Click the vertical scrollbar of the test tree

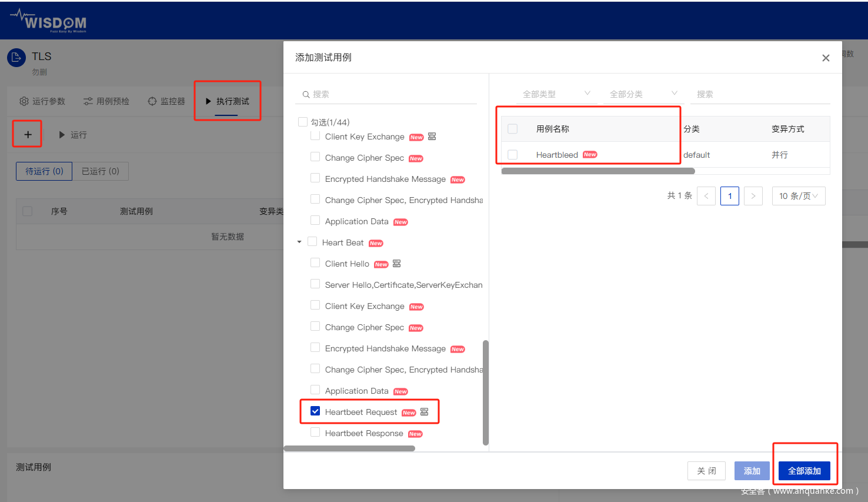click(x=486, y=393)
